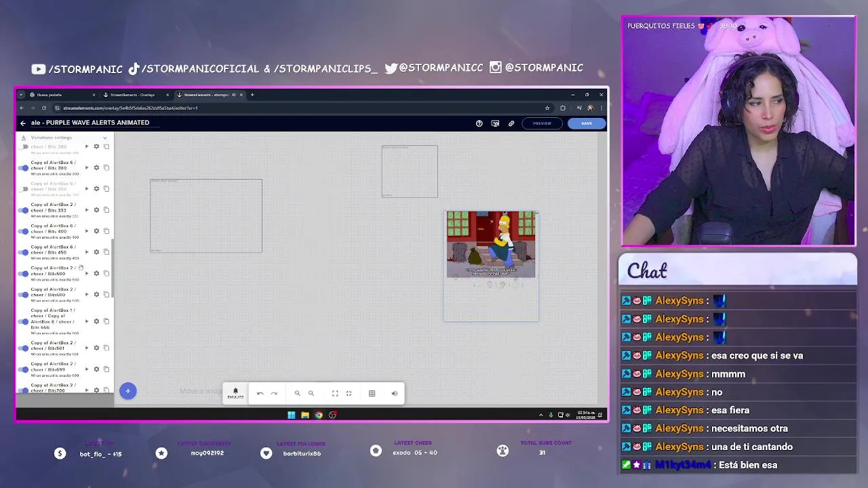Open File Explorer from the taskbar
This screenshot has height=488, width=868.
point(305,415)
